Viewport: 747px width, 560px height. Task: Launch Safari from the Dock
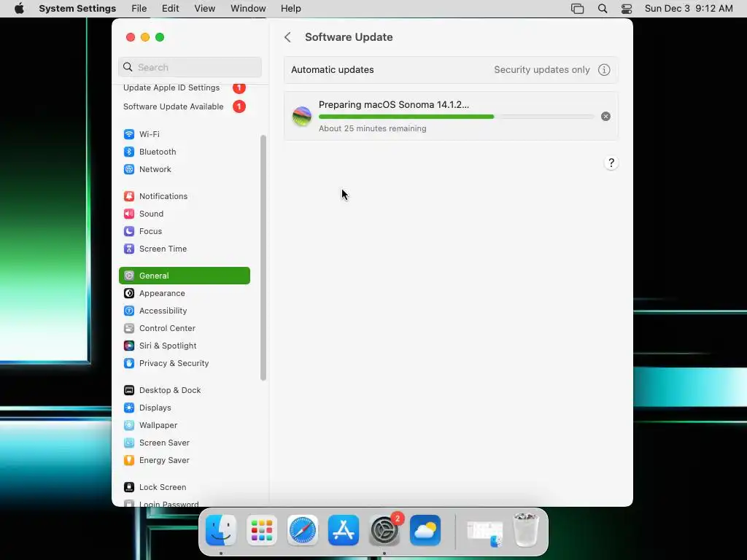tap(303, 530)
